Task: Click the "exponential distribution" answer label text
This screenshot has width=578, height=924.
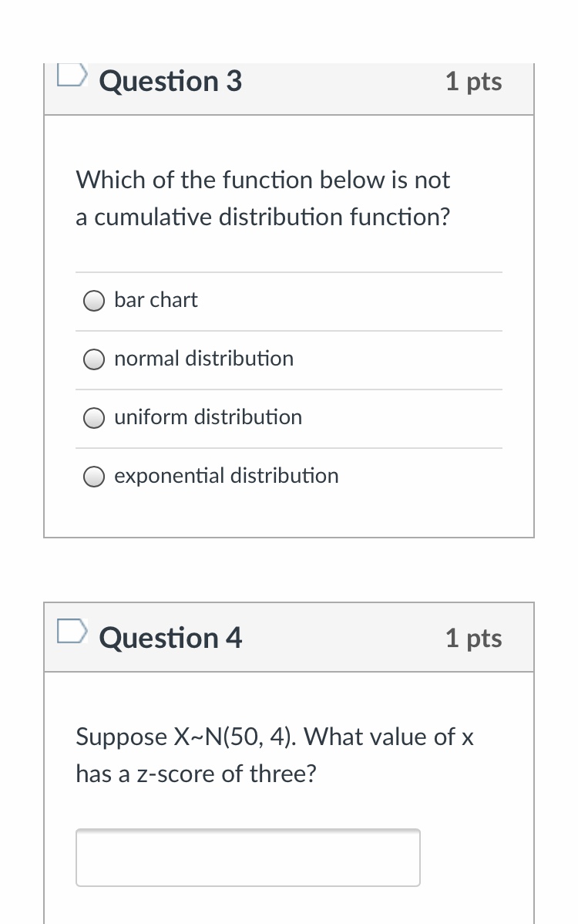Action: tap(226, 476)
